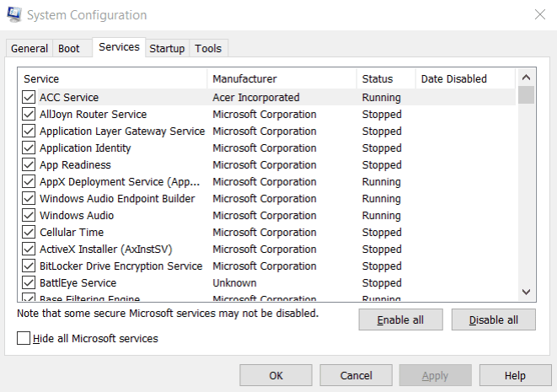Open the Boot tab
Viewport: 557px width, 392px height.
(69, 49)
